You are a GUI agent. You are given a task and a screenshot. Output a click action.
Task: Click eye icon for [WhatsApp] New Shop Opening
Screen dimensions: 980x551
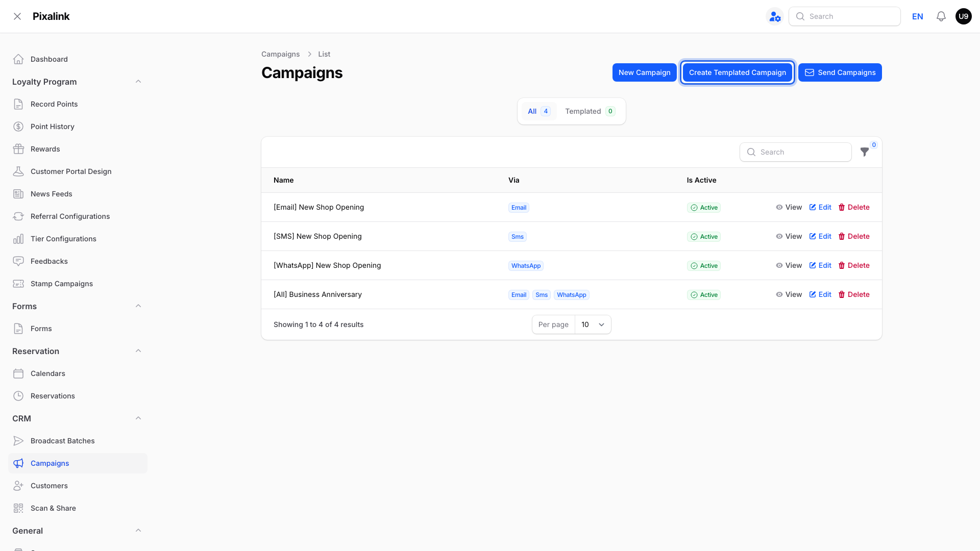[x=779, y=265]
